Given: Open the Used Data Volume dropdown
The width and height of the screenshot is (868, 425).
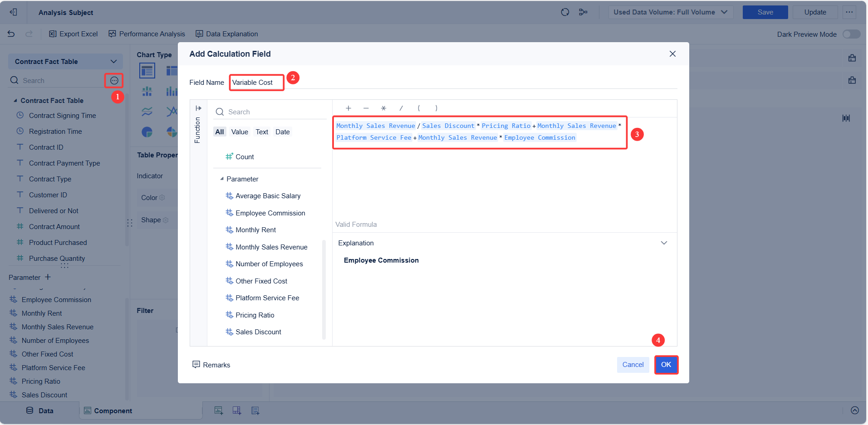Looking at the screenshot, I should click(670, 12).
